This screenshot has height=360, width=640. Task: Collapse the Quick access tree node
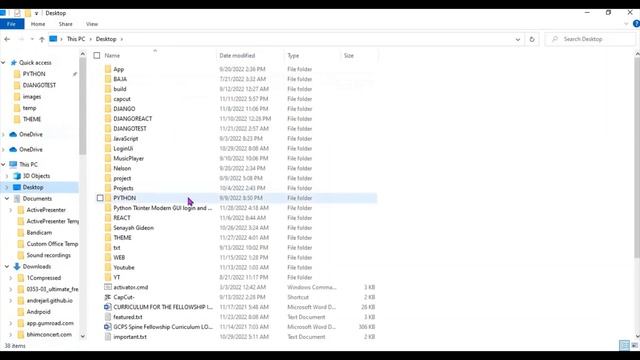point(3,63)
